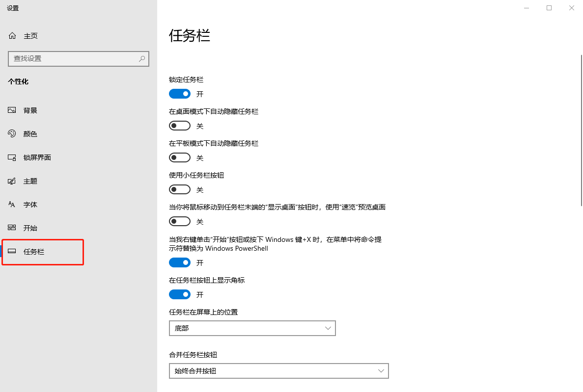Click the vertical scrollbar on the right
Viewport: 583px width, 392px height.
pos(581,130)
